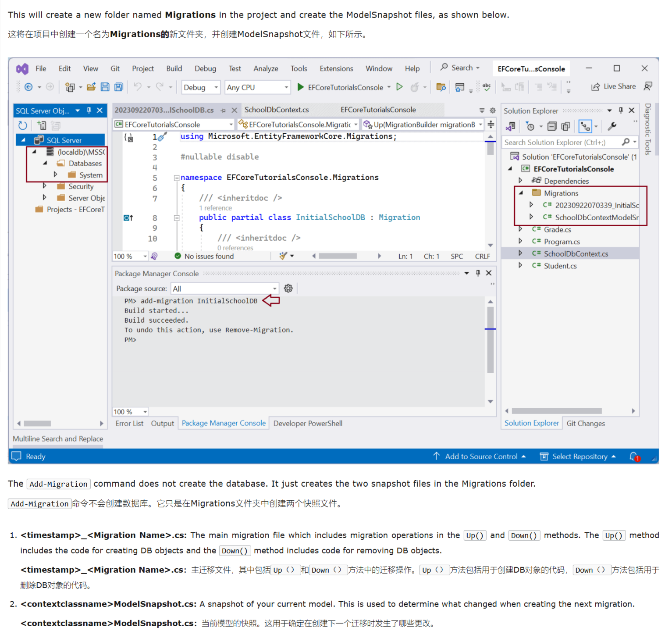Image resolution: width=672 pixels, height=631 pixels.
Task: Click the abc spell checker icon
Action: [x=487, y=87]
